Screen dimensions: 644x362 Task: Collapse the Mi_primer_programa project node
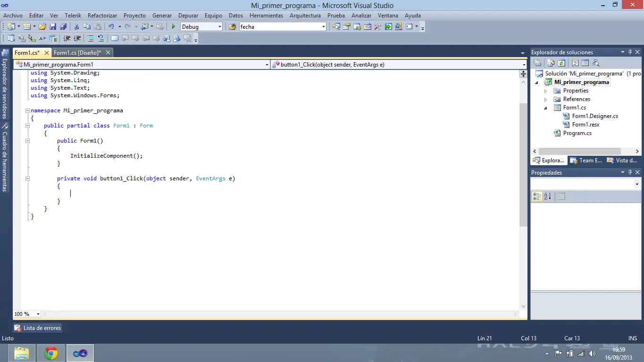[x=536, y=82]
